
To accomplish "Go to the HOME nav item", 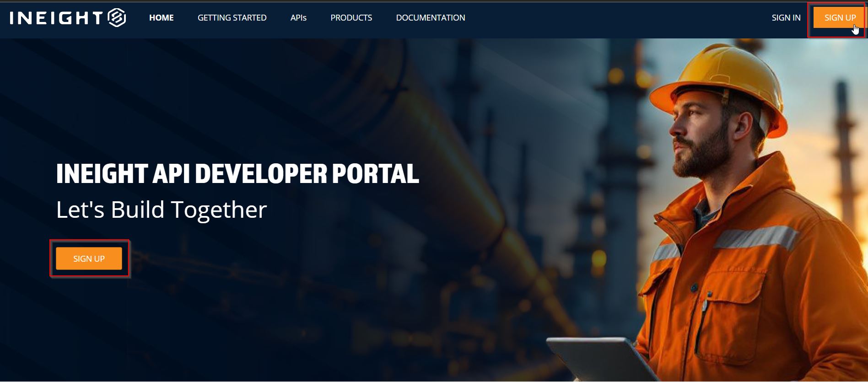I will click(161, 18).
